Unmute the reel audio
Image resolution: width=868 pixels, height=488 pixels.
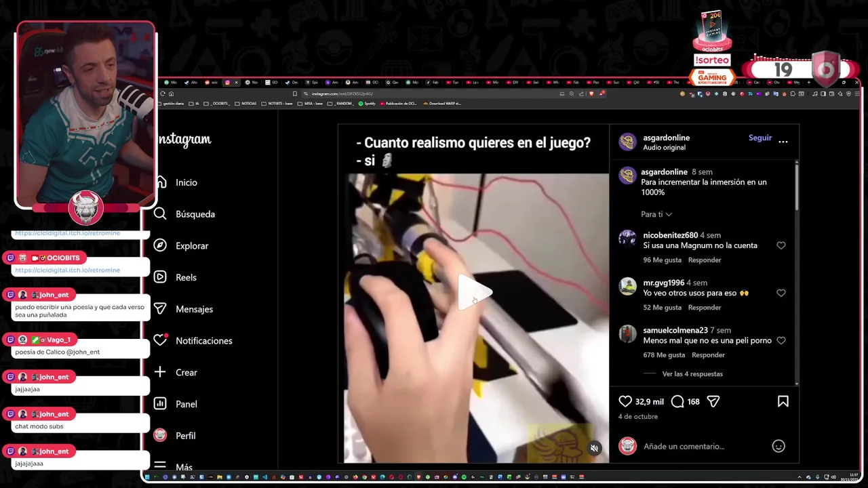coord(594,448)
